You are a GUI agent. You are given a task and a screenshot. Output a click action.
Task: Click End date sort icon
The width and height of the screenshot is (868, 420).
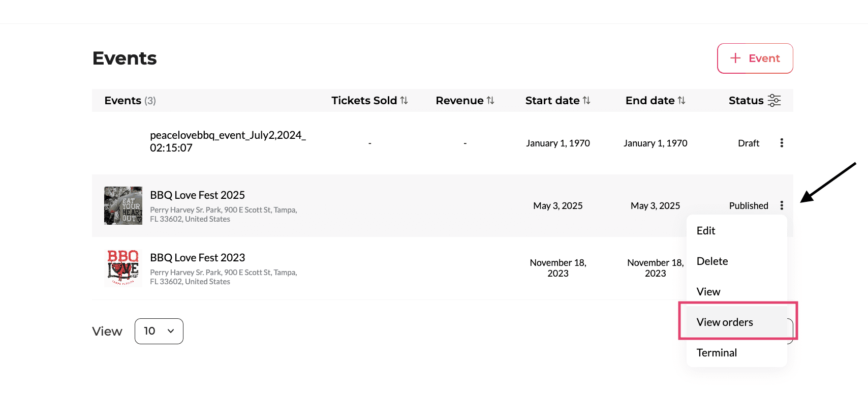[x=681, y=101]
